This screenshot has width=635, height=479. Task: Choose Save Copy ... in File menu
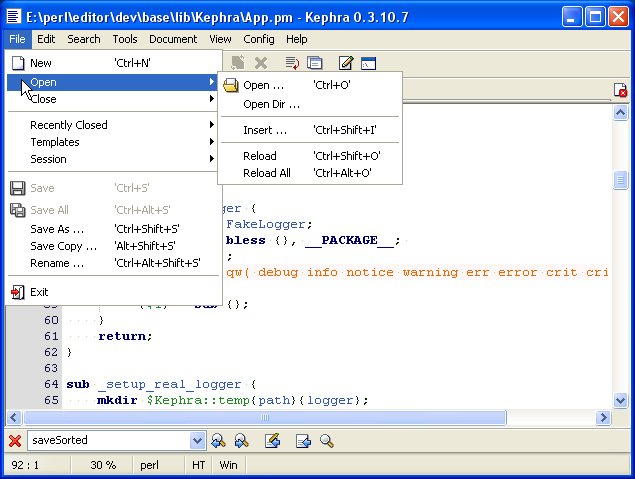114,246
